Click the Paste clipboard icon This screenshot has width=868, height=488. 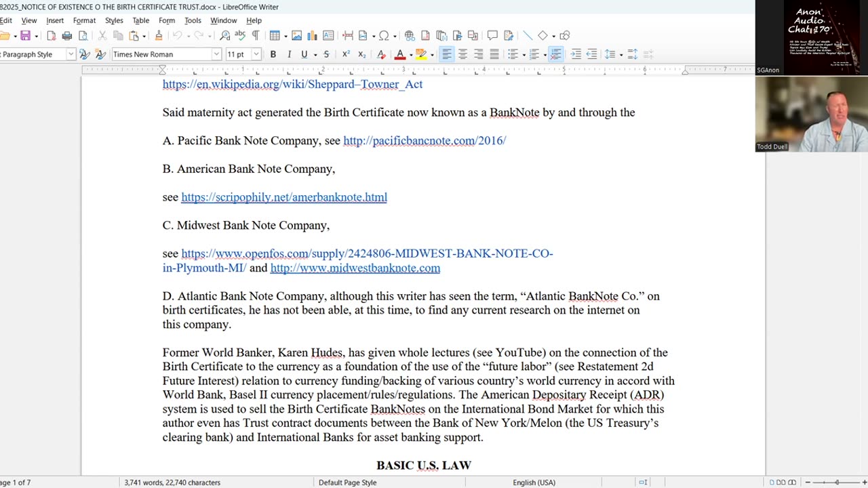click(134, 36)
